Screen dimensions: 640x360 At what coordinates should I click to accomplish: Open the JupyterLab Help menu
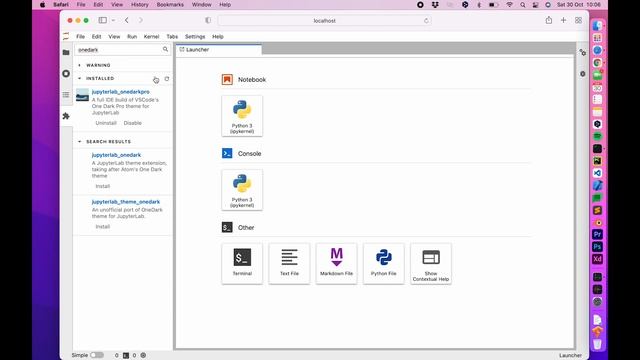coord(218,36)
